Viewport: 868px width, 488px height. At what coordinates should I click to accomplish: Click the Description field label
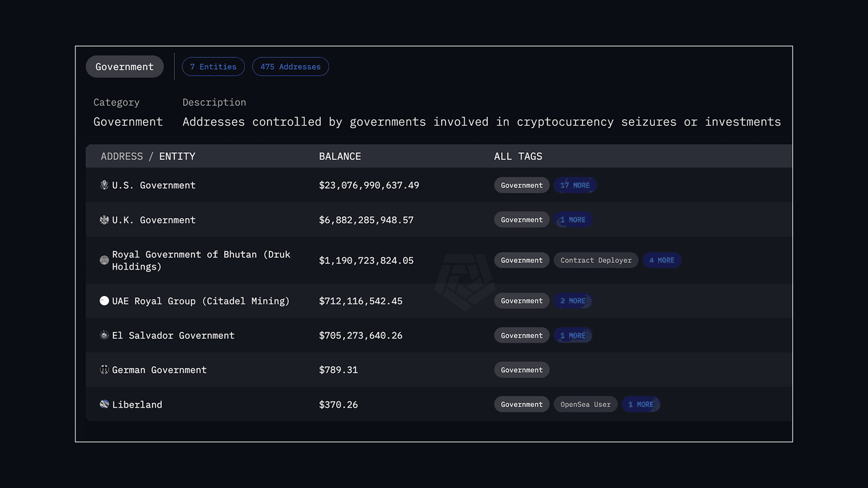(214, 102)
